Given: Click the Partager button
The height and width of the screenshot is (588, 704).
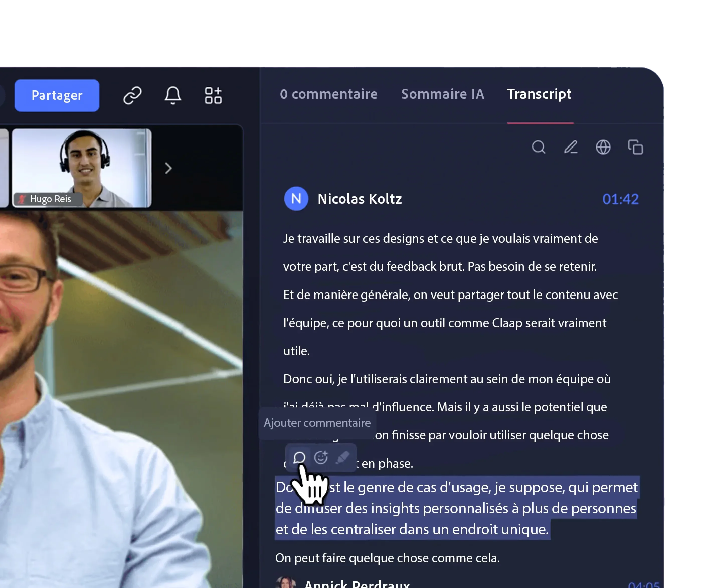Looking at the screenshot, I should click(x=57, y=95).
